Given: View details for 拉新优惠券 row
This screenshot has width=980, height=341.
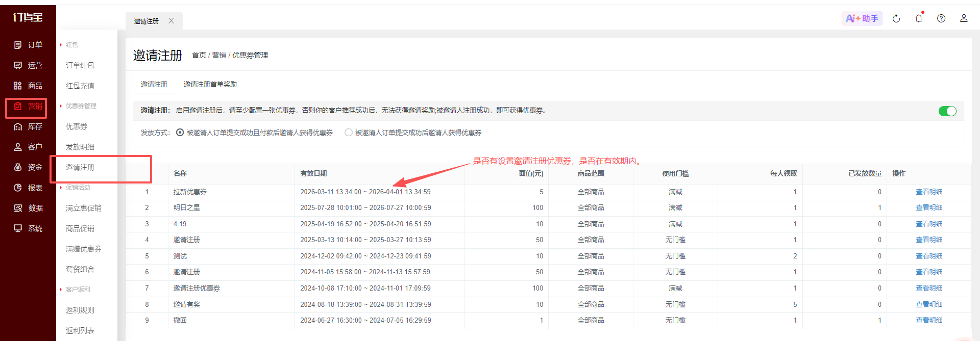Looking at the screenshot, I should [x=929, y=192].
